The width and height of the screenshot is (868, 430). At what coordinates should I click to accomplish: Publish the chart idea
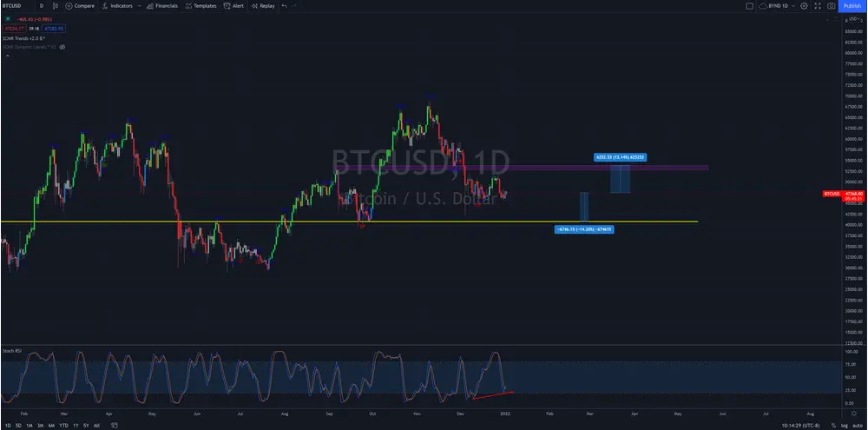tap(852, 5)
